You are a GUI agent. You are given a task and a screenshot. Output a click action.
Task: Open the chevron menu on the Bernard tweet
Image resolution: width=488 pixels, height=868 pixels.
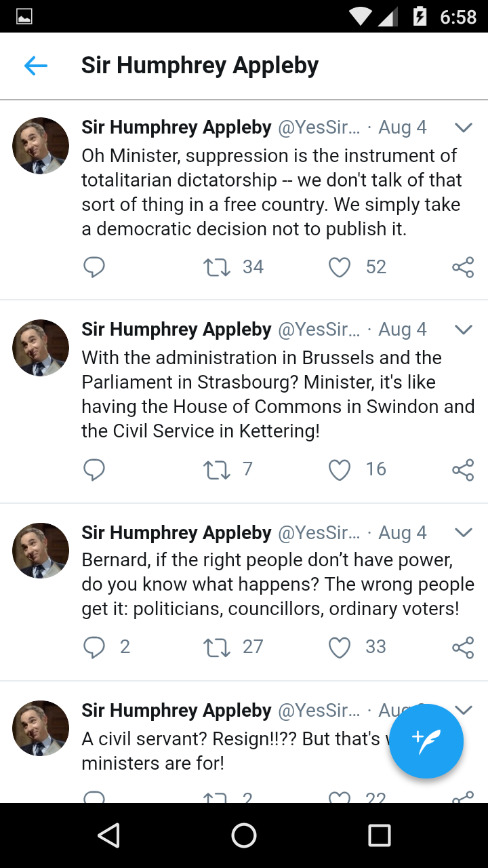click(463, 533)
